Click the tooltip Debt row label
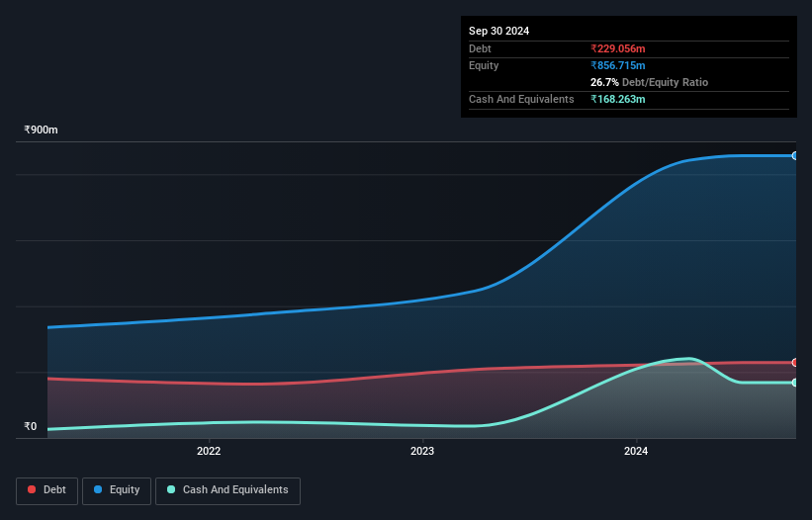 [x=480, y=48]
